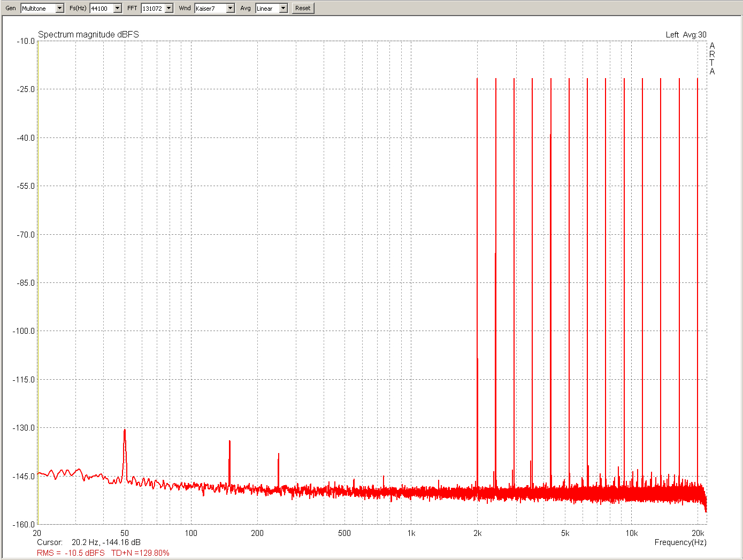The image size is (743, 560).
Task: Click the -130.0 y-axis label
Action: coord(24,428)
